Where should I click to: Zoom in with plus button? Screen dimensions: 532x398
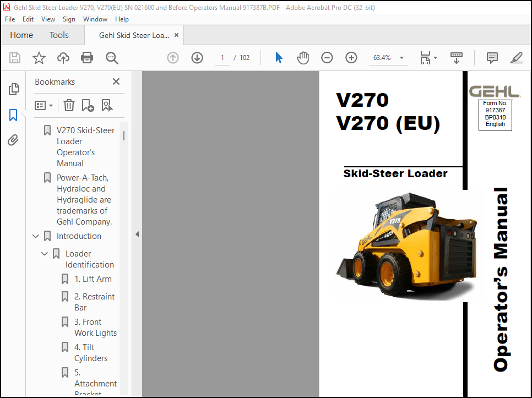click(351, 58)
